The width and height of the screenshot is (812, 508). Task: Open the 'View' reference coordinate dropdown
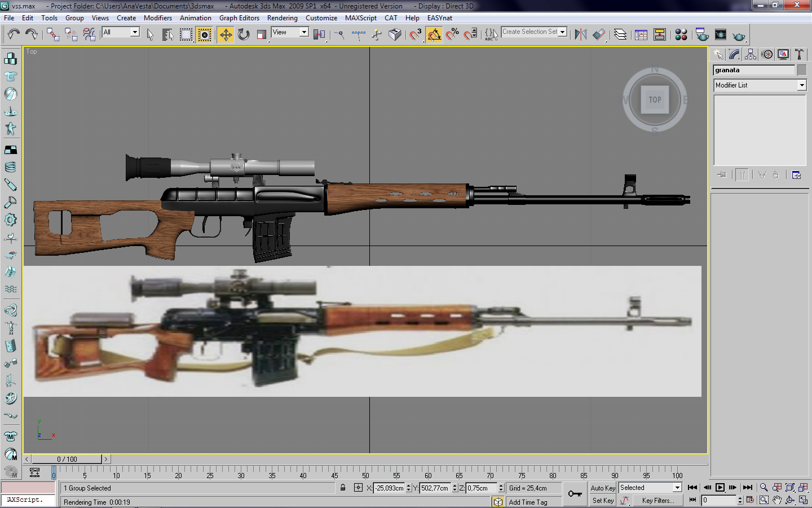pos(304,32)
